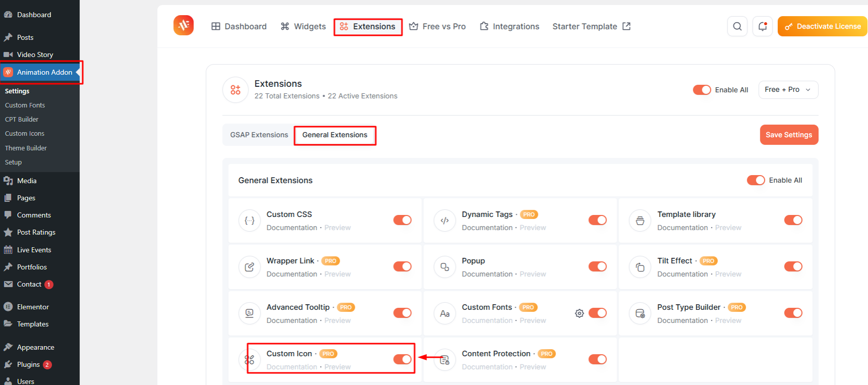Click the Custom Fonts Aa icon
Image resolution: width=868 pixels, height=385 pixels.
(445, 313)
